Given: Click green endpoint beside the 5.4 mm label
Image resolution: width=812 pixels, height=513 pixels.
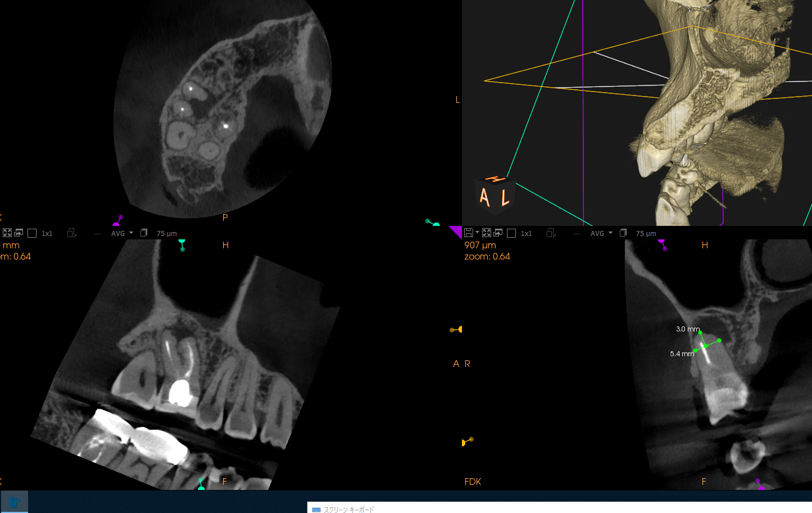Looking at the screenshot, I should click(696, 351).
